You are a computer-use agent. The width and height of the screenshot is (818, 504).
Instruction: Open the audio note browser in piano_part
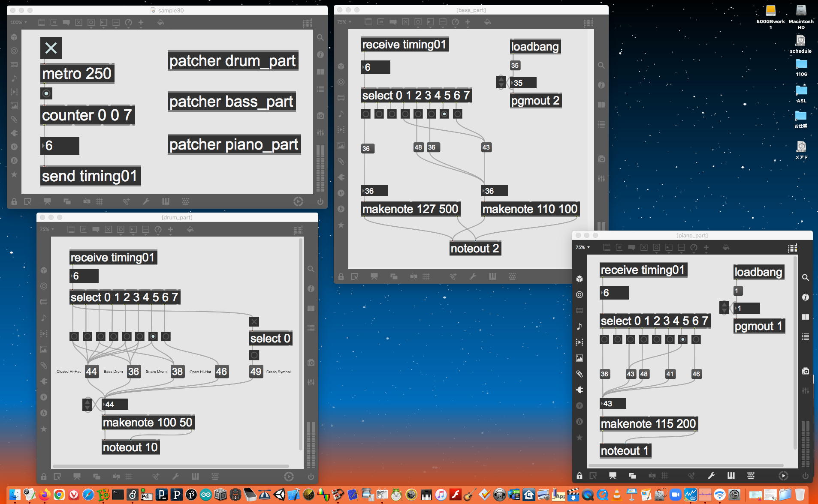(x=580, y=327)
